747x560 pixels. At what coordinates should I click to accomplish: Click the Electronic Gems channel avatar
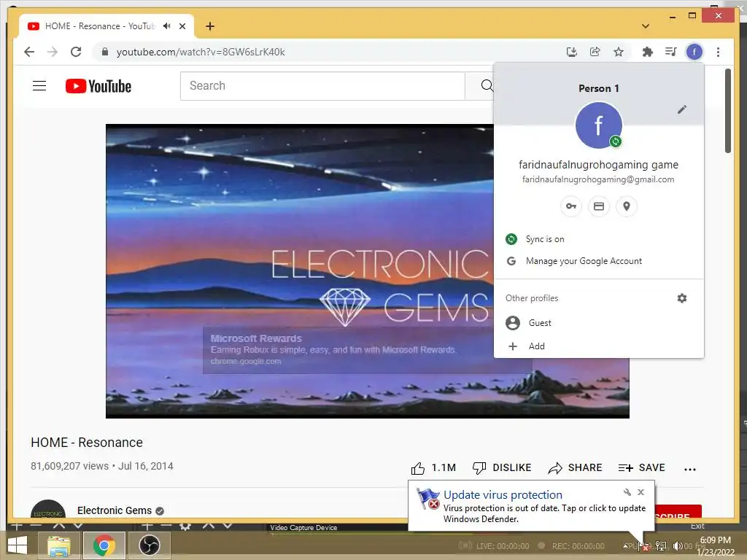click(48, 509)
